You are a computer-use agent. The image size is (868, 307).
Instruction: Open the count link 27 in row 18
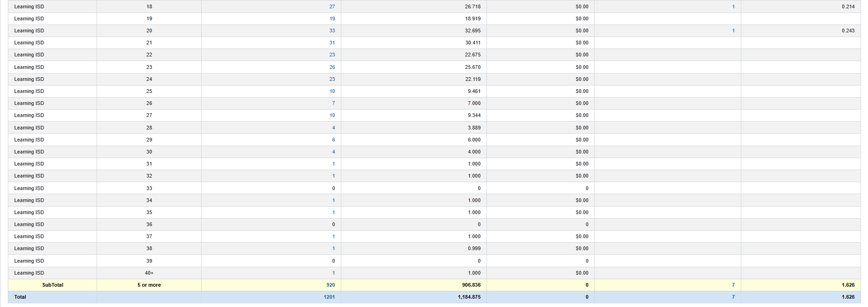[332, 6]
